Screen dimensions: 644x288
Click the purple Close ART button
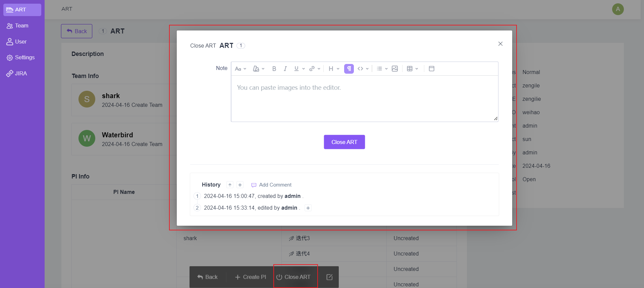point(344,142)
